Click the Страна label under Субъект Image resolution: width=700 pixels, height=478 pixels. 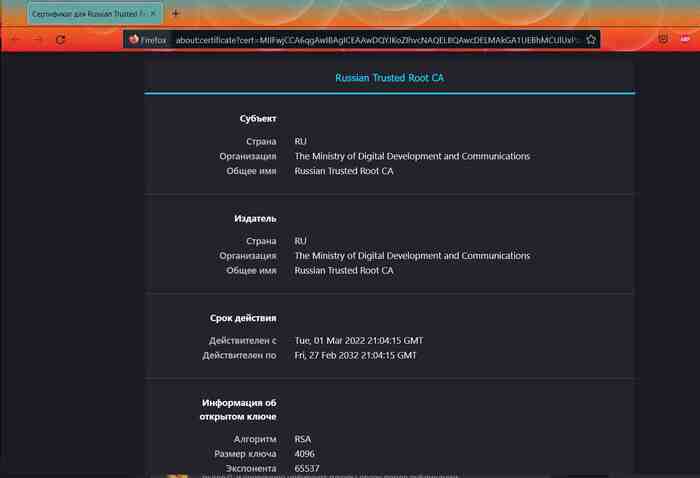261,141
